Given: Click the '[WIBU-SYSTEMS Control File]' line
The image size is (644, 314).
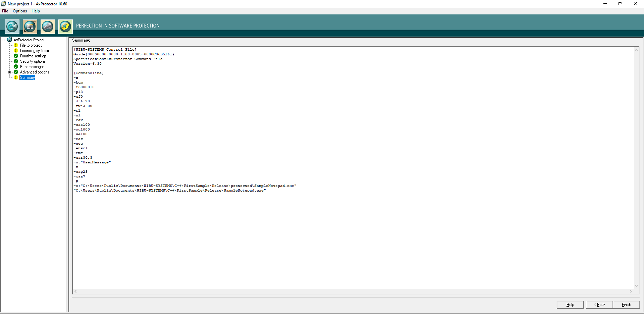Looking at the screenshot, I should 105,50.
